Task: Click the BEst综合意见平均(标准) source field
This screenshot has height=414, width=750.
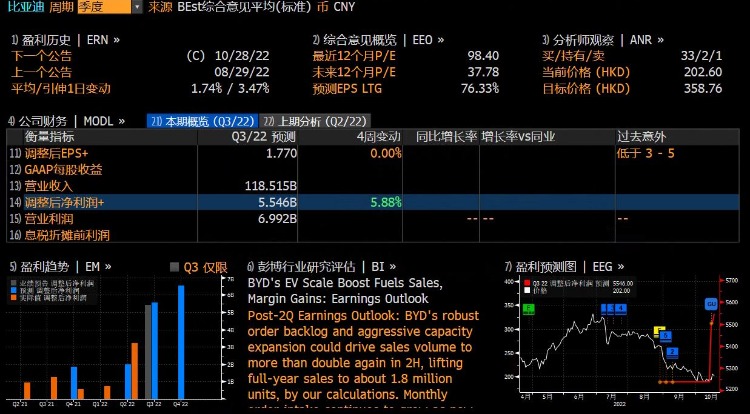Action: [x=244, y=7]
